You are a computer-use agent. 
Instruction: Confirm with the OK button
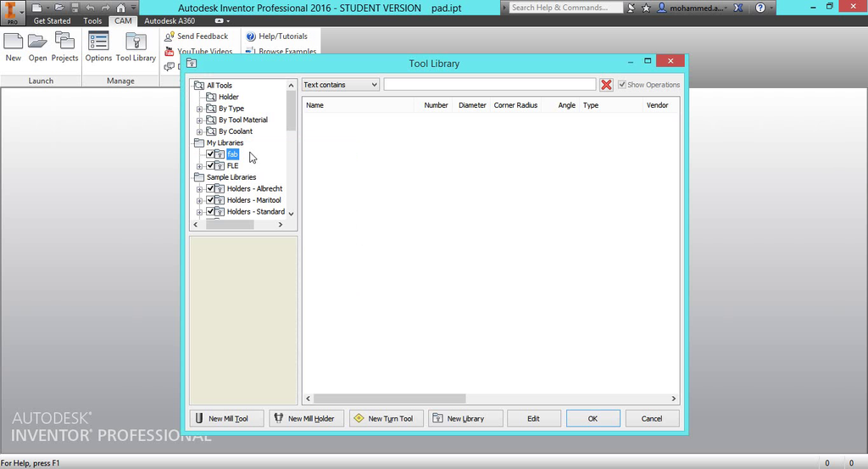coord(593,419)
